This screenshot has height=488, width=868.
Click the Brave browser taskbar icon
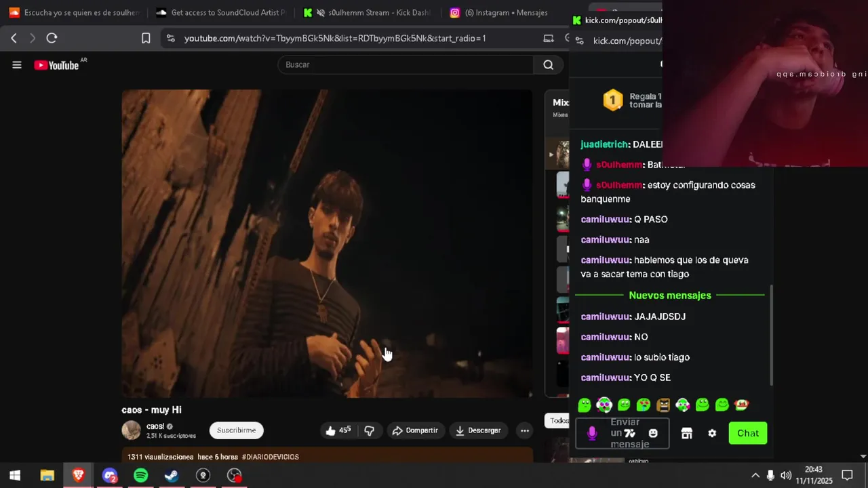pyautogui.click(x=78, y=476)
